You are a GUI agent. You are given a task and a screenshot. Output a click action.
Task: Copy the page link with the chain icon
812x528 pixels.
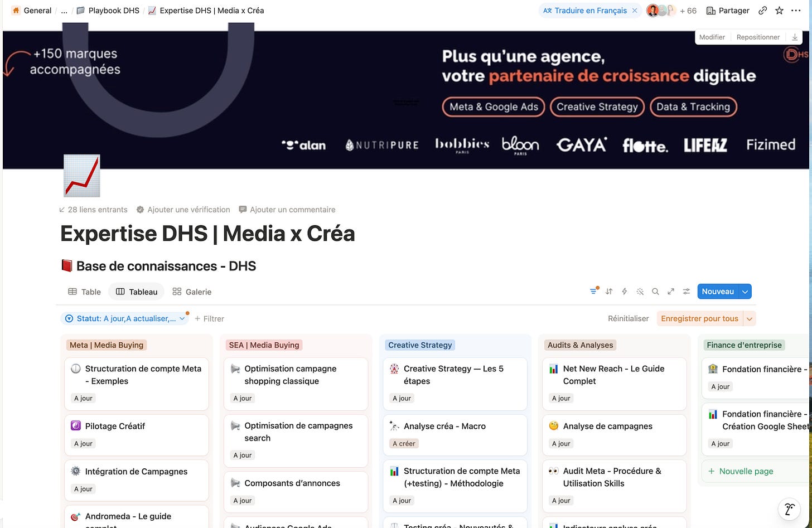click(x=762, y=11)
